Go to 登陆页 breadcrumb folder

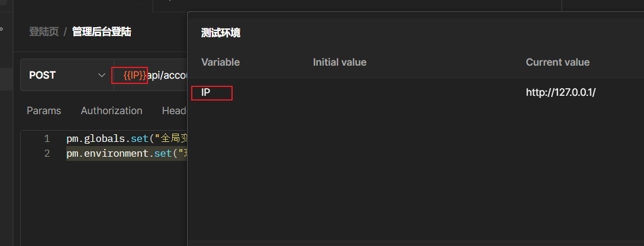44,32
